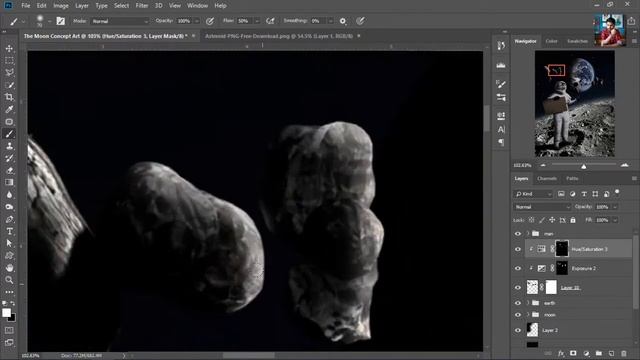Open the Image menu
Viewport: 640px width, 360px height.
[61, 6]
